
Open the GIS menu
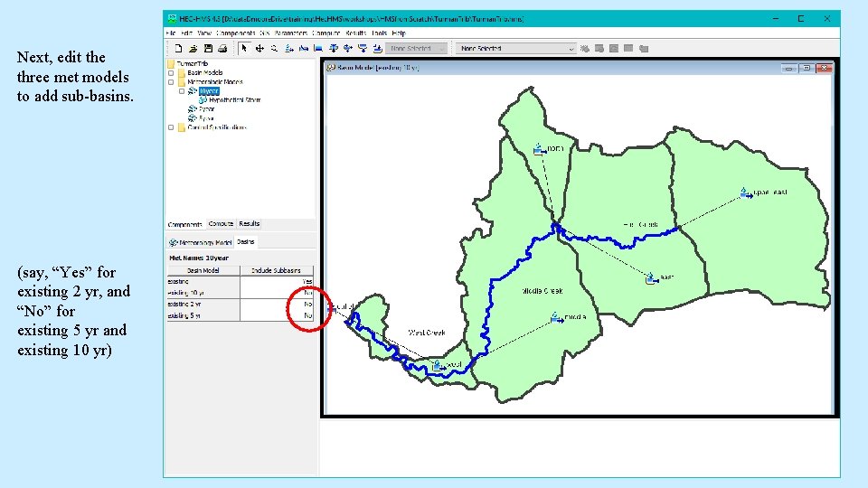click(x=265, y=33)
